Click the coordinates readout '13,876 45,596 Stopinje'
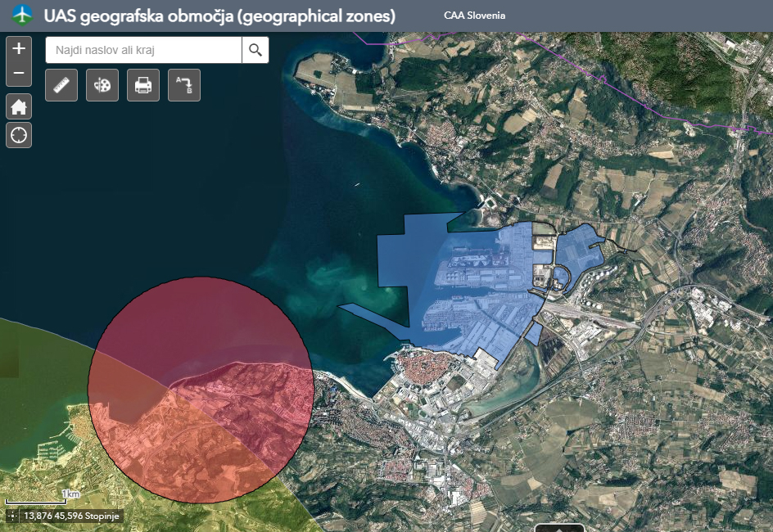773x532 pixels. [x=72, y=516]
